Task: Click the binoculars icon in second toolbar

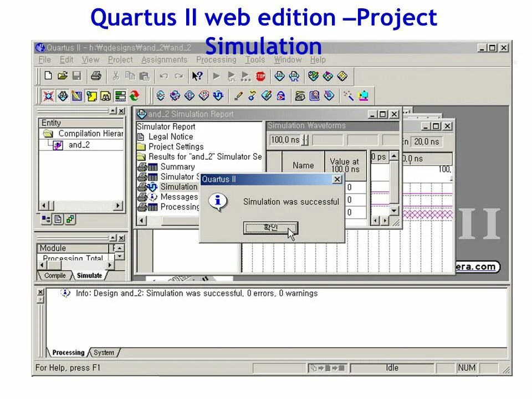Action: 63,96
